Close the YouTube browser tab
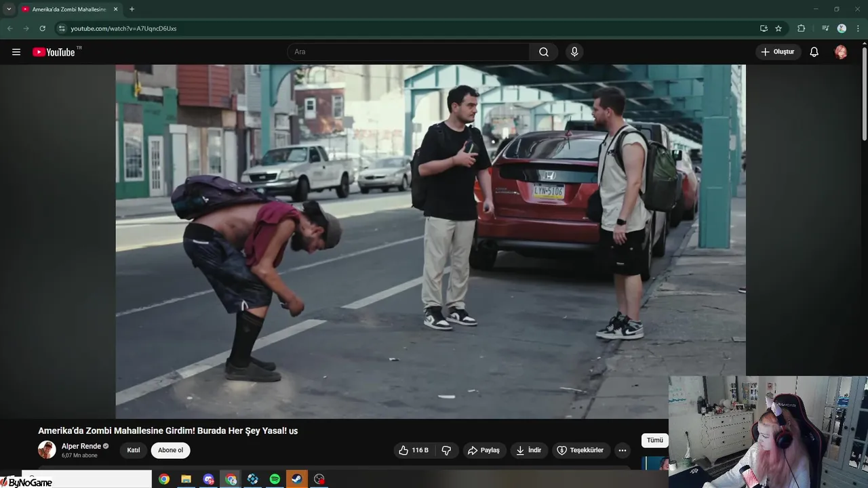The width and height of the screenshot is (868, 488). tap(115, 9)
